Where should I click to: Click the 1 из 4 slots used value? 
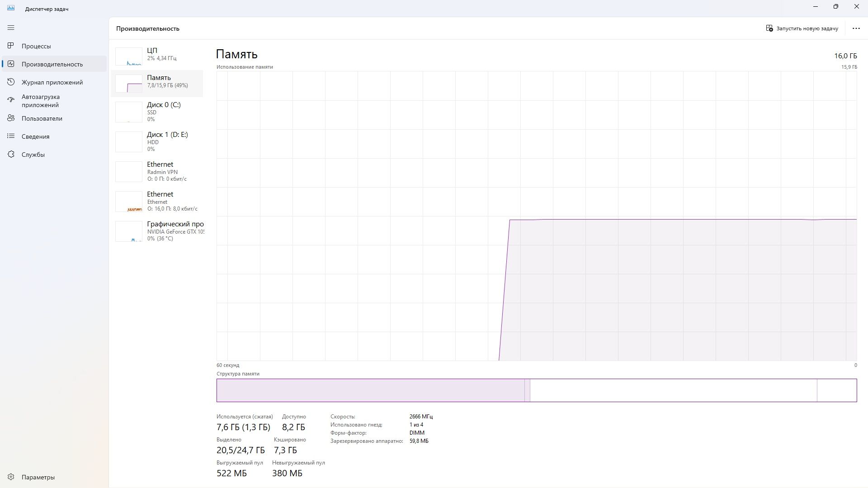(416, 425)
